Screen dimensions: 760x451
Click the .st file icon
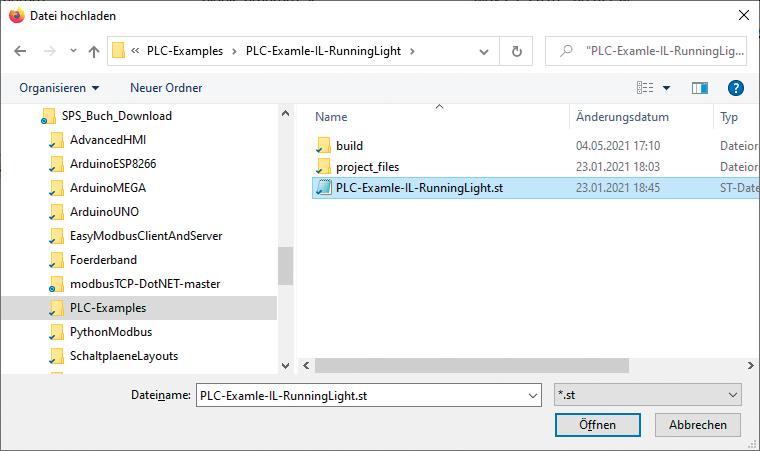click(x=323, y=187)
